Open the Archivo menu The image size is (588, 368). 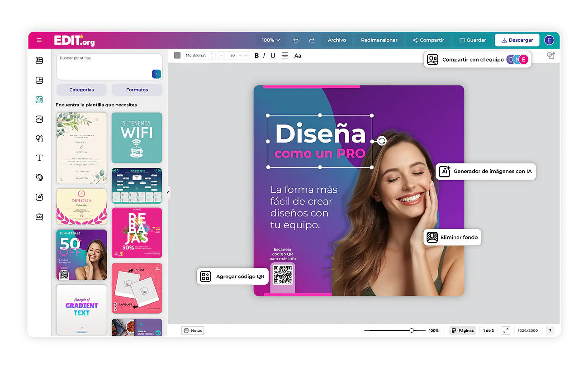337,40
